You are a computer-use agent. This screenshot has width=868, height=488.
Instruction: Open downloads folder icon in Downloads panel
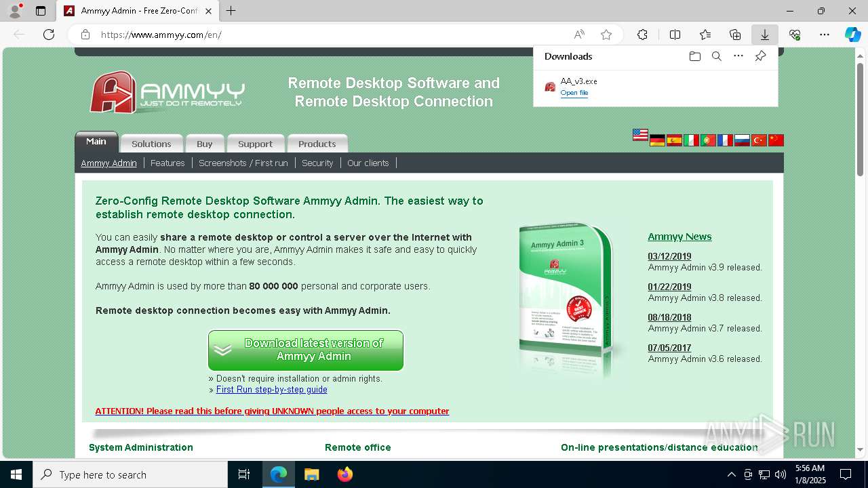click(694, 56)
